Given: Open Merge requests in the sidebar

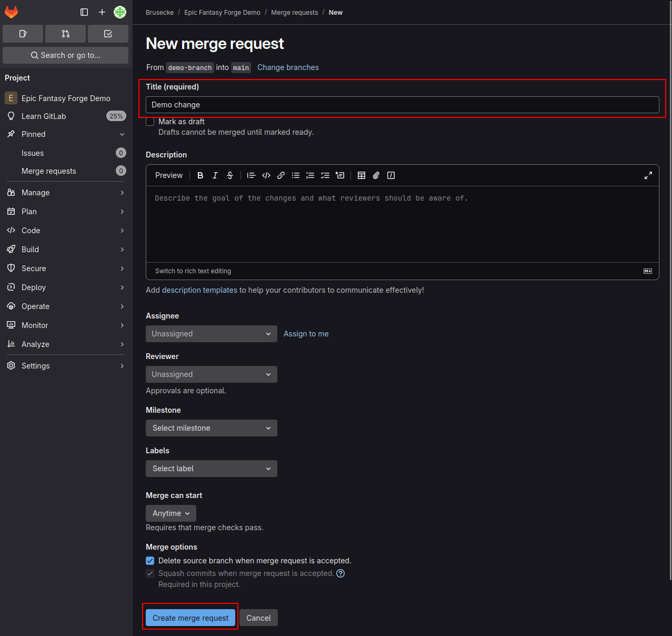Looking at the screenshot, I should (66, 171).
